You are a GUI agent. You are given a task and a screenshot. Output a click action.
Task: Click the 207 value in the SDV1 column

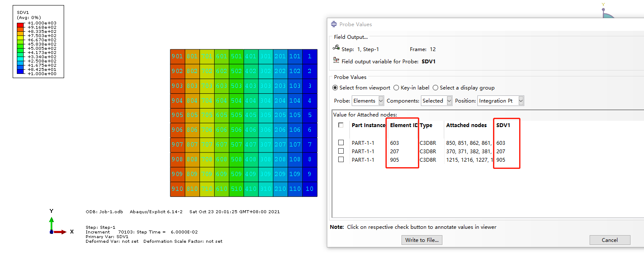point(501,151)
